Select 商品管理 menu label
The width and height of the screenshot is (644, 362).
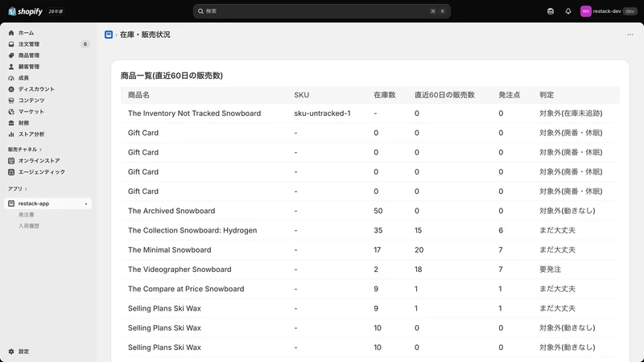click(29, 56)
